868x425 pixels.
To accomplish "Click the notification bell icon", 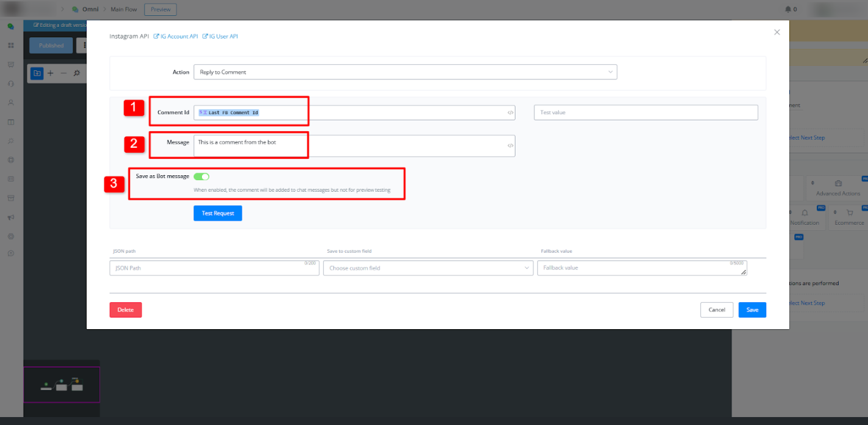I will click(x=787, y=9).
